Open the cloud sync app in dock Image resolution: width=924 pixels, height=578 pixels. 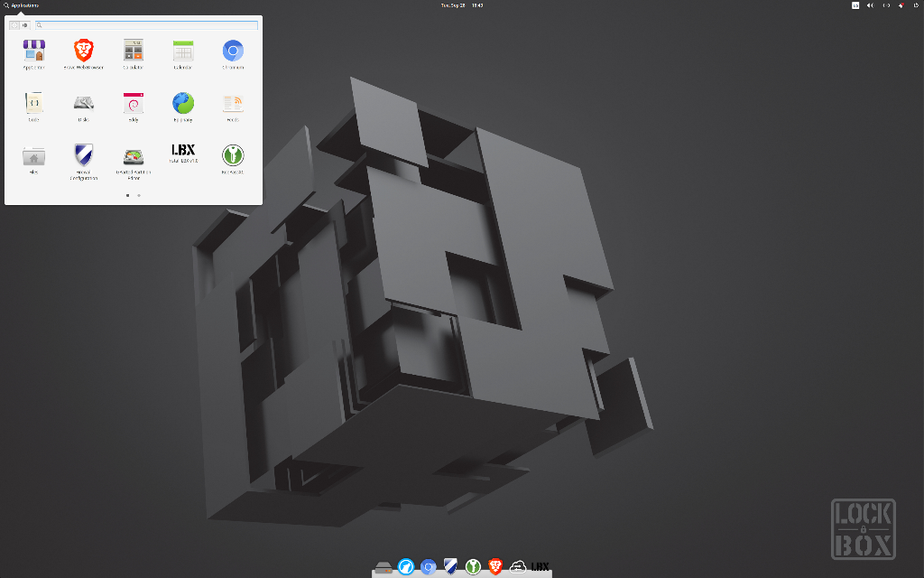[518, 567]
